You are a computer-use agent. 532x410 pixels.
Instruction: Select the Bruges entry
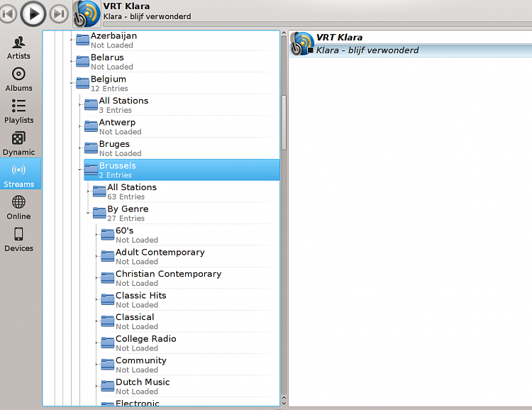(x=182, y=148)
